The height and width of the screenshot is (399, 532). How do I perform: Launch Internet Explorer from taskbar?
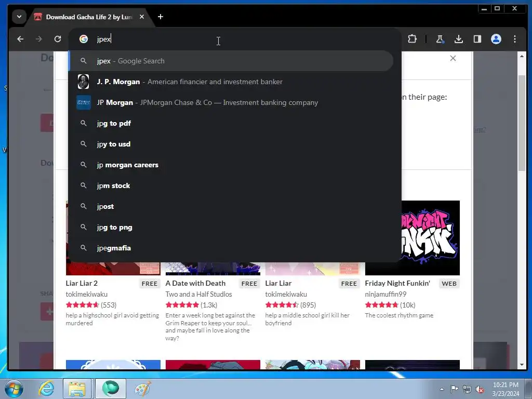[46, 389]
